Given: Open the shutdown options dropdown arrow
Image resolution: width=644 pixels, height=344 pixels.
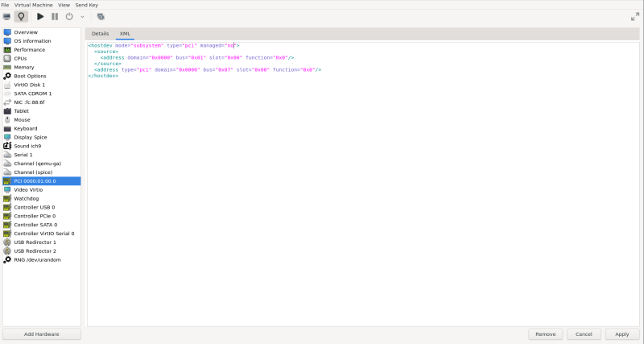Looking at the screenshot, I should coord(82,17).
